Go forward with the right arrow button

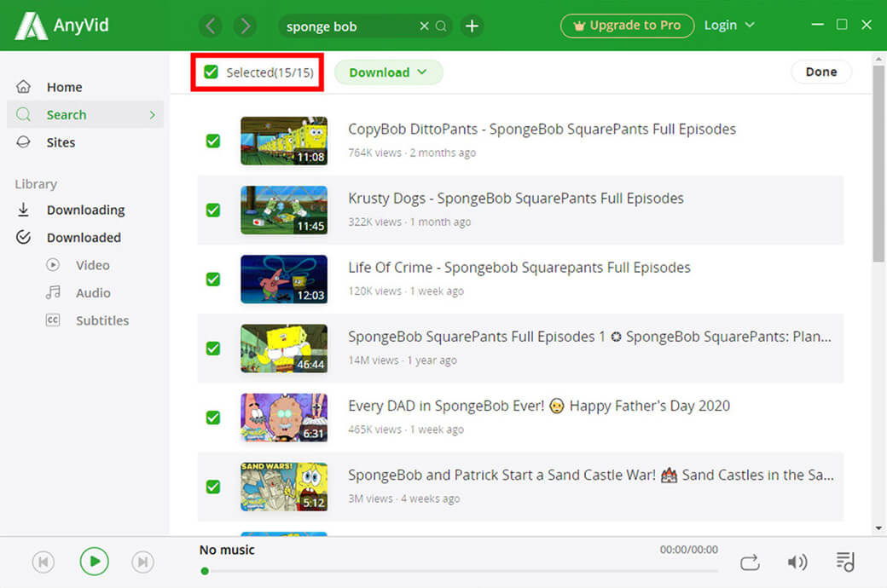coord(245,26)
